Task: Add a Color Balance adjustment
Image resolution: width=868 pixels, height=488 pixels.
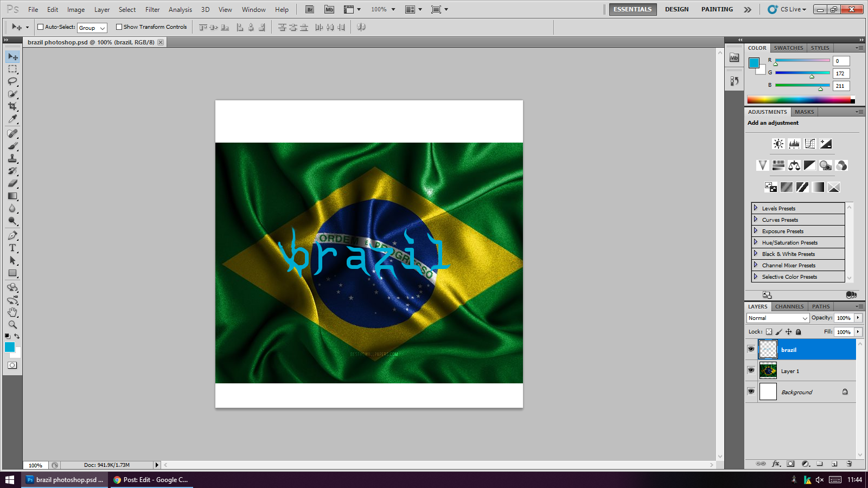Action: click(x=794, y=165)
